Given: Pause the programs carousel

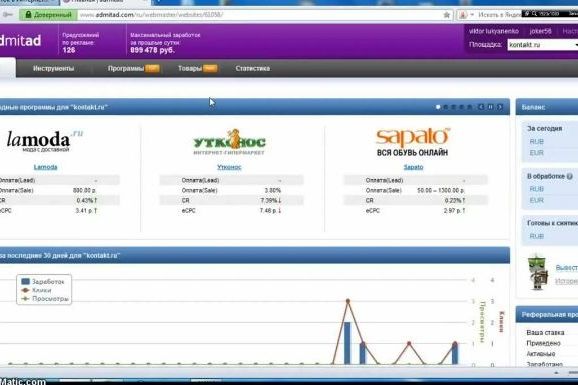Looking at the screenshot, I should click(x=490, y=107).
